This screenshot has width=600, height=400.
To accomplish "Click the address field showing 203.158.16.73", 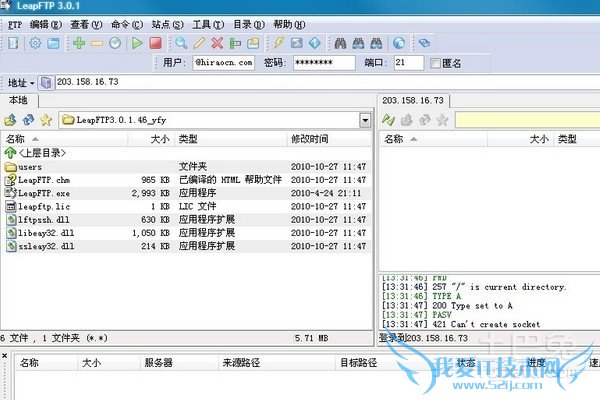I will click(328, 82).
